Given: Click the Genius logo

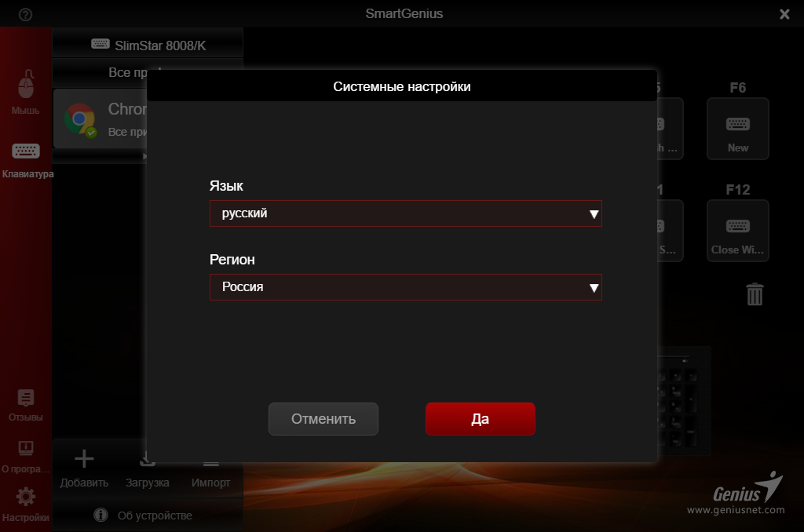Looking at the screenshot, I should point(747,487).
